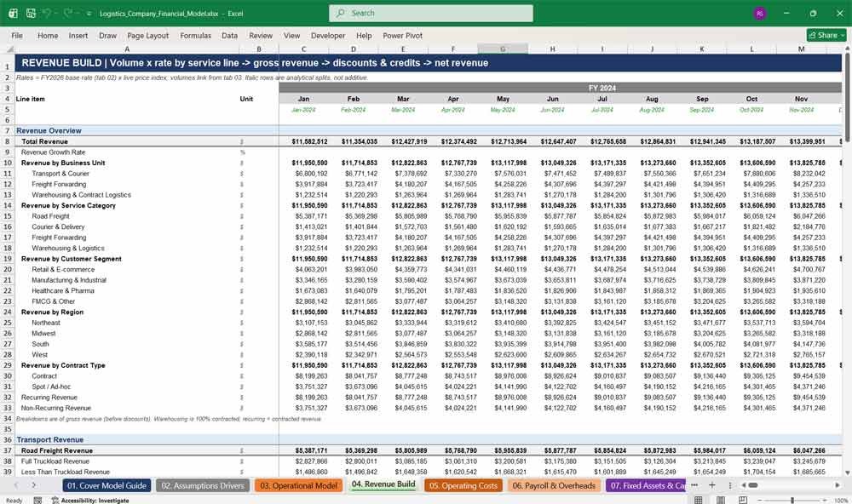Switch to sheet 02. Assumptions Drivers

pyautogui.click(x=203, y=485)
